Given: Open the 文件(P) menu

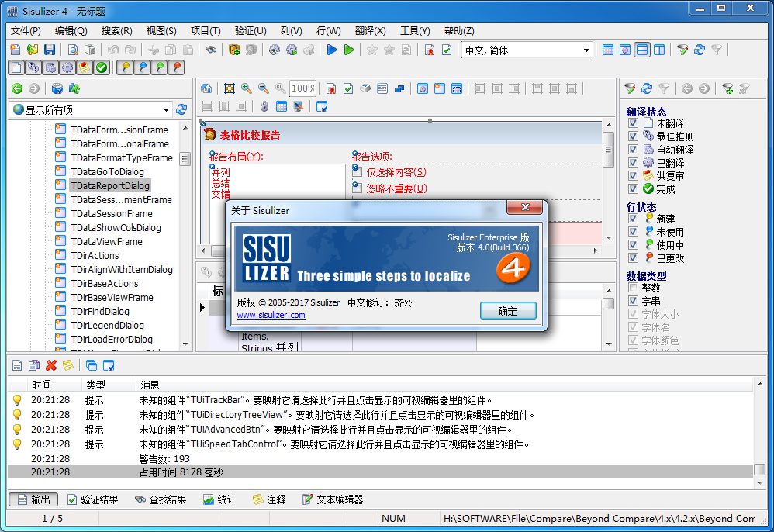Looking at the screenshot, I should coord(26,30).
